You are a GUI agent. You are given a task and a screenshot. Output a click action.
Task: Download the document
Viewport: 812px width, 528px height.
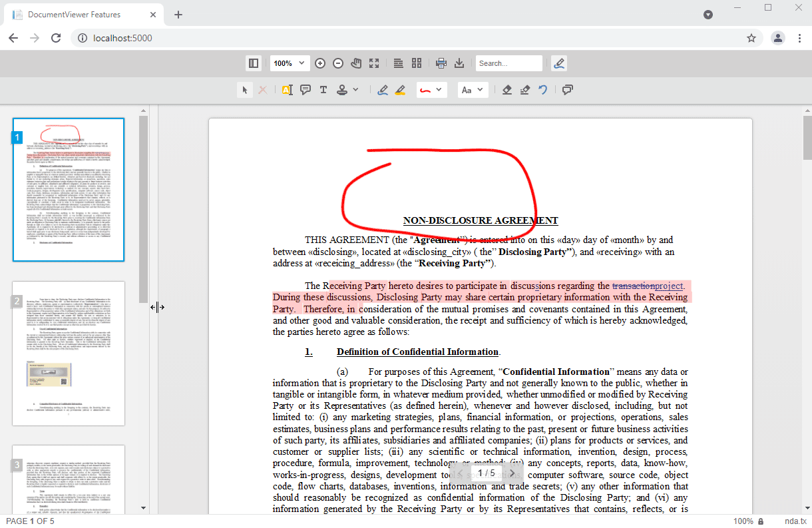tap(459, 63)
